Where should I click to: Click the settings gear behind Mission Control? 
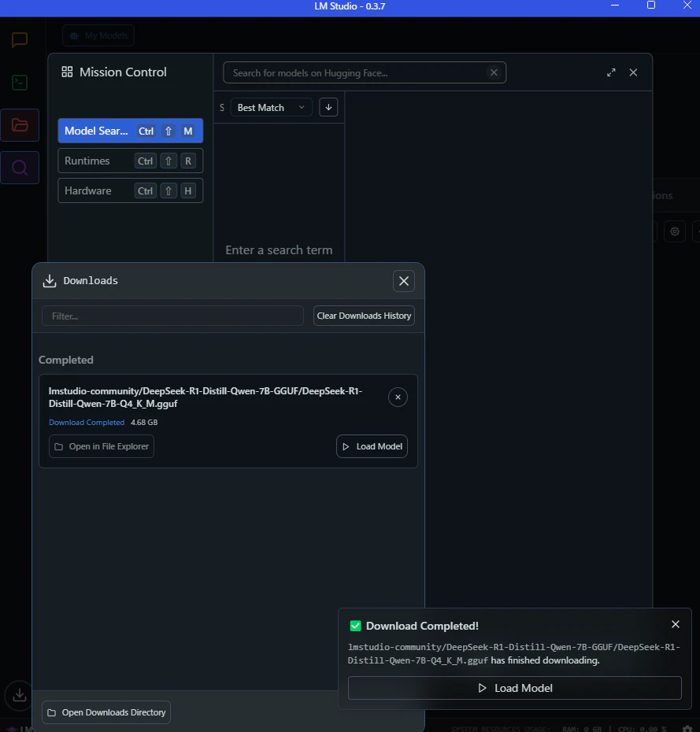coord(675,231)
